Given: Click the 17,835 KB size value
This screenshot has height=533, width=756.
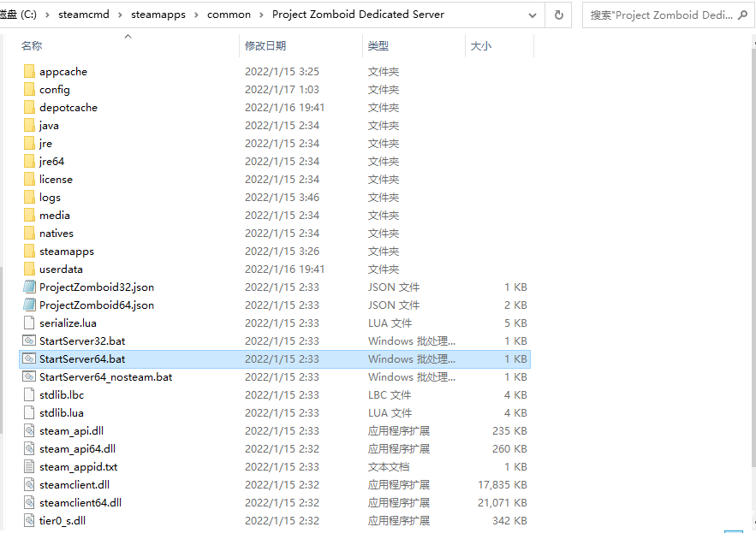Looking at the screenshot, I should (503, 485).
